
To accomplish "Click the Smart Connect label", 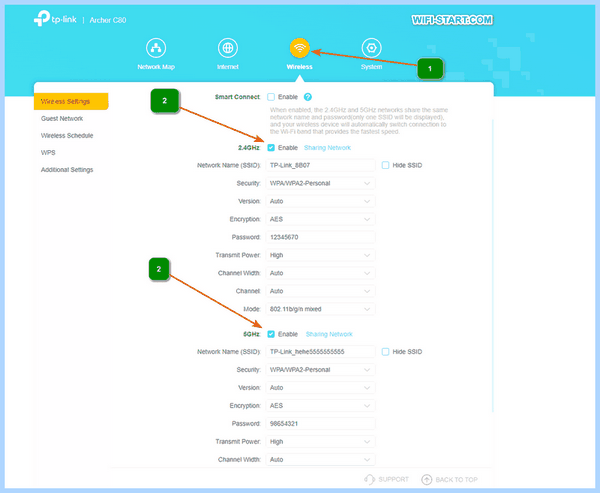I will (x=237, y=97).
